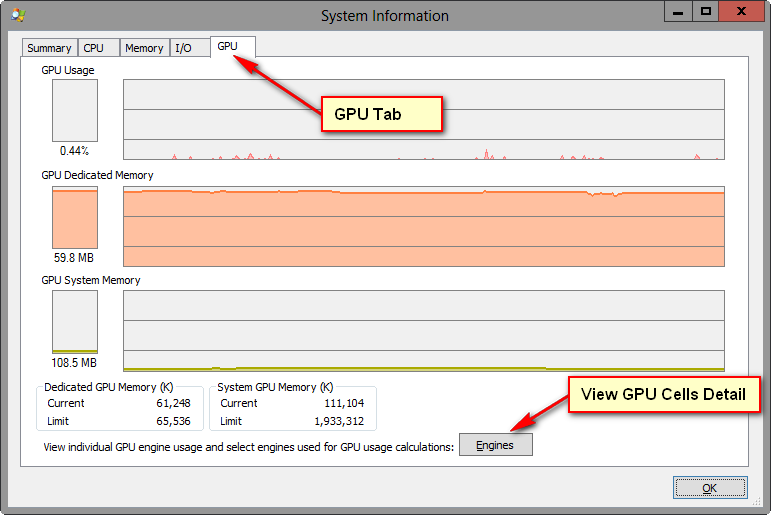
Task: Select the GPU tab
Action: [228, 47]
